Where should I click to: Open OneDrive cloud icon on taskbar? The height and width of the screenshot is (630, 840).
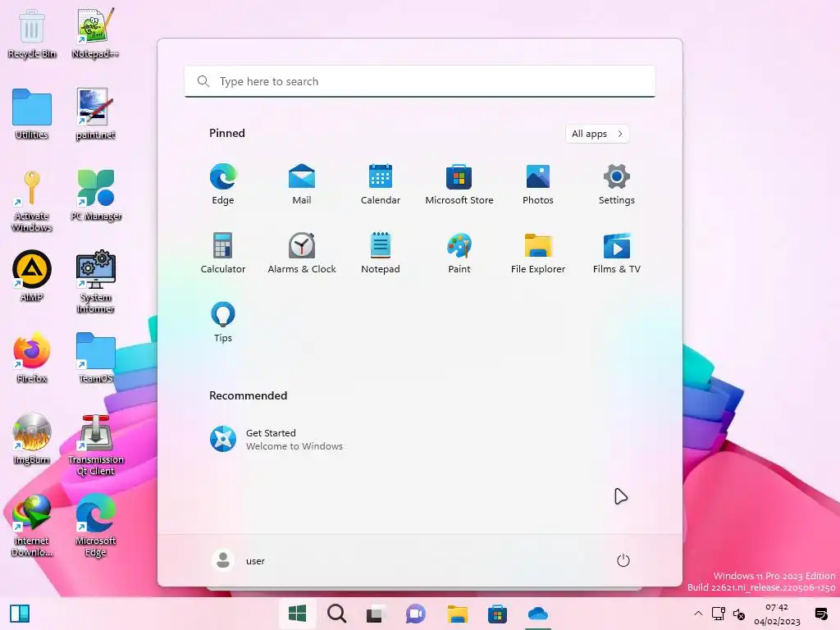click(538, 614)
